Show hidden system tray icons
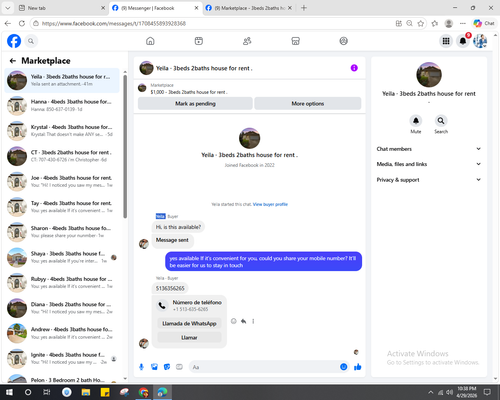 (431, 392)
